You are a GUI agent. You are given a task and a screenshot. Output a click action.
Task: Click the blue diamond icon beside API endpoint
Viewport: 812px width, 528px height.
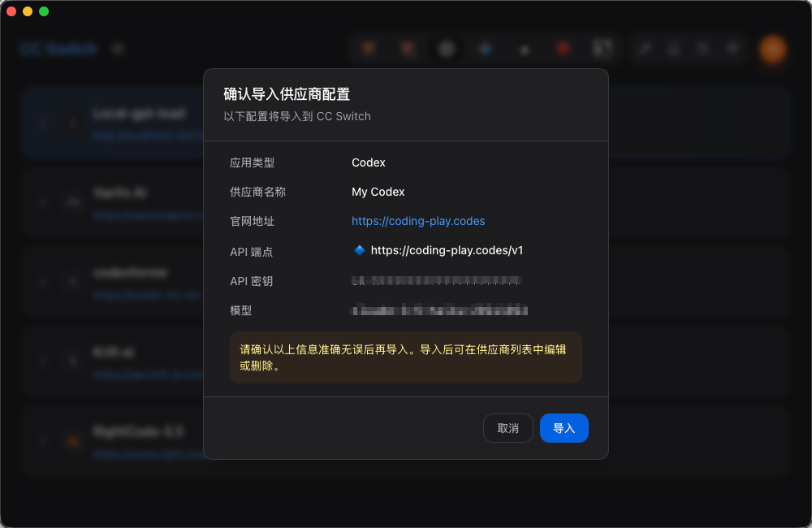[360, 250]
